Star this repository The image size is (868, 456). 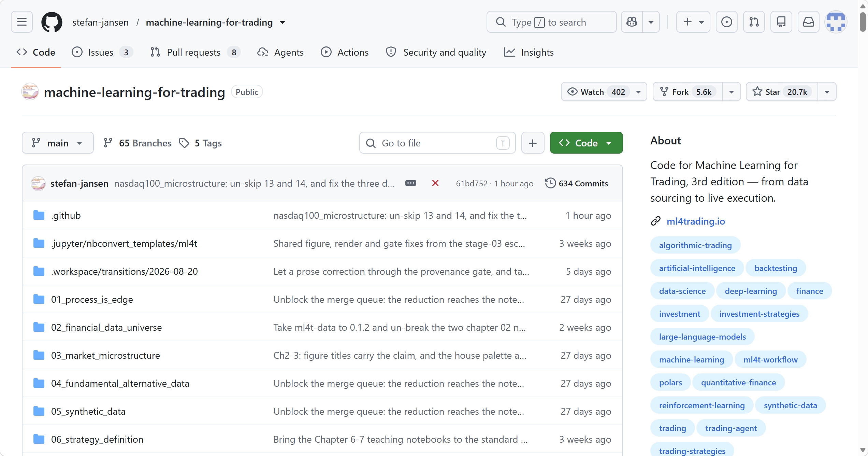(x=782, y=92)
